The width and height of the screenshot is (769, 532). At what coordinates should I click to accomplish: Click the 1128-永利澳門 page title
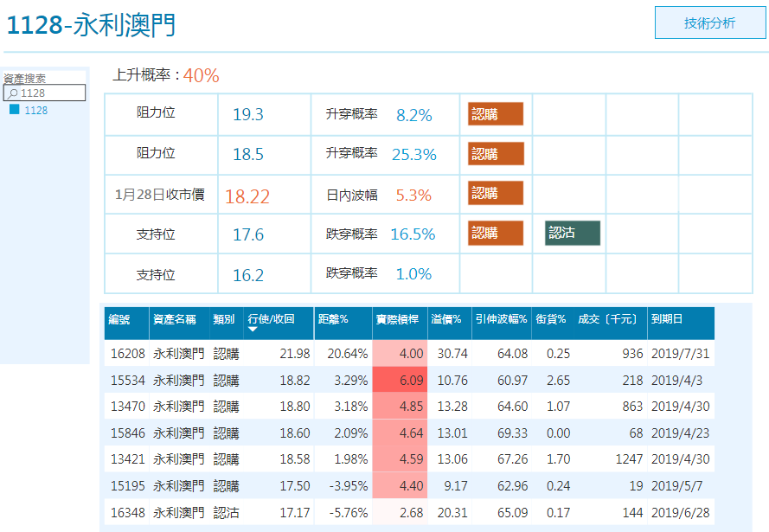91,24
